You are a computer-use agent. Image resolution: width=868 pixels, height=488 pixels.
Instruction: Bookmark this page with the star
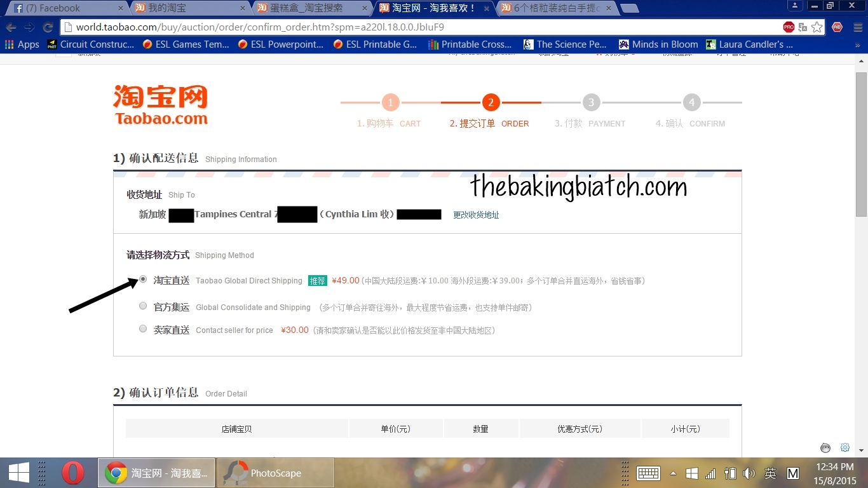(817, 27)
